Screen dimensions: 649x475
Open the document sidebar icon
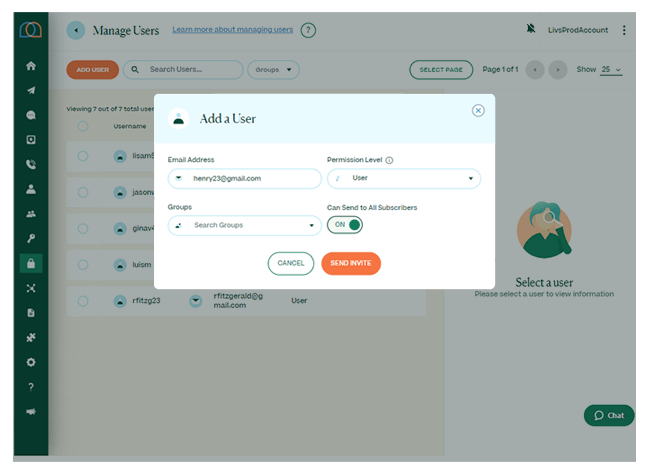point(31,313)
